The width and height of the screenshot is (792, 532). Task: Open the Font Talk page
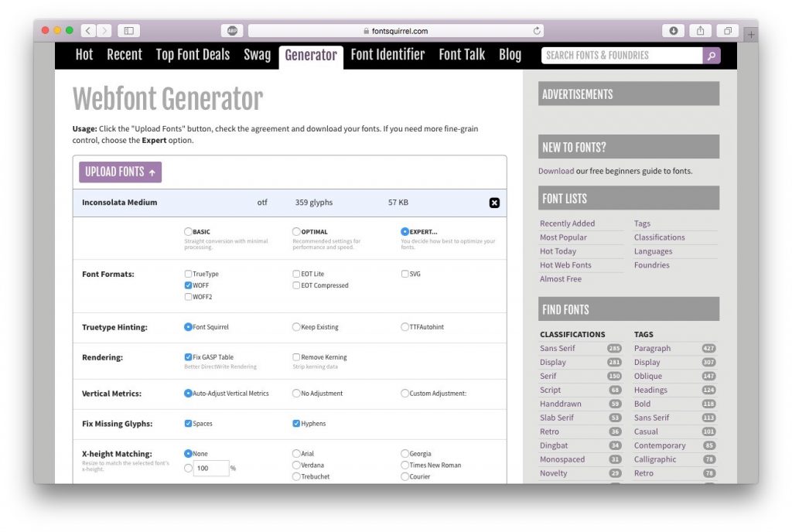point(462,54)
